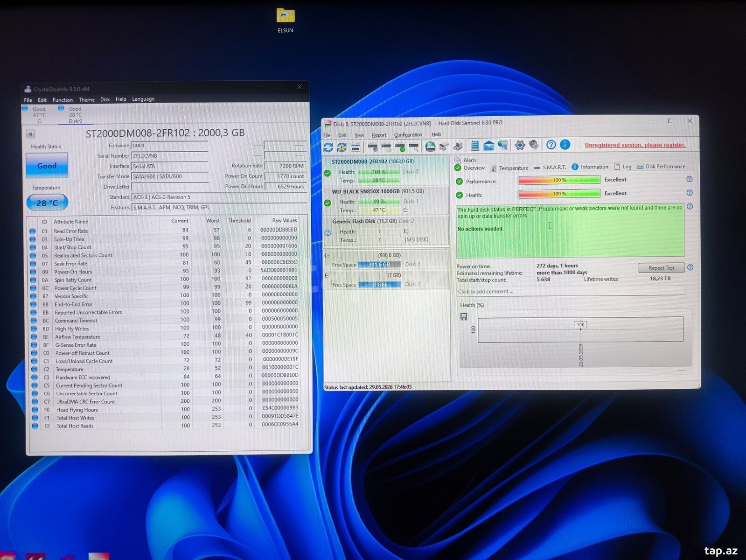Open the Alerts tab in Hard Disk Sentinel

(x=466, y=160)
